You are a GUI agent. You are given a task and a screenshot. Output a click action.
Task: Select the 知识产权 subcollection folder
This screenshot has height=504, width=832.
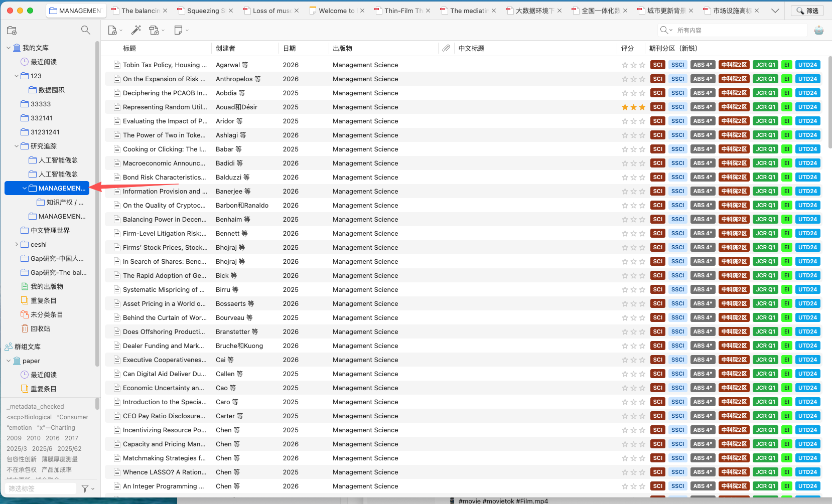click(61, 202)
